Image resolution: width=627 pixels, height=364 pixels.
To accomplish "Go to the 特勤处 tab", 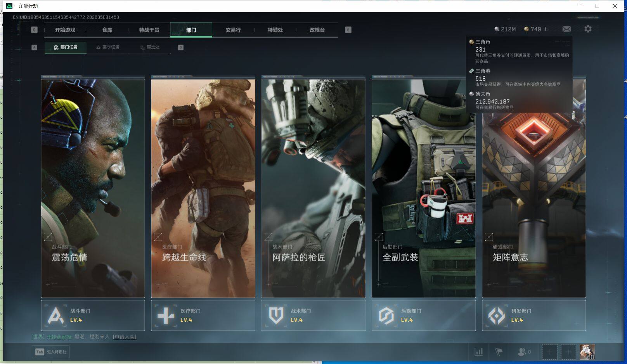I will click(x=275, y=30).
